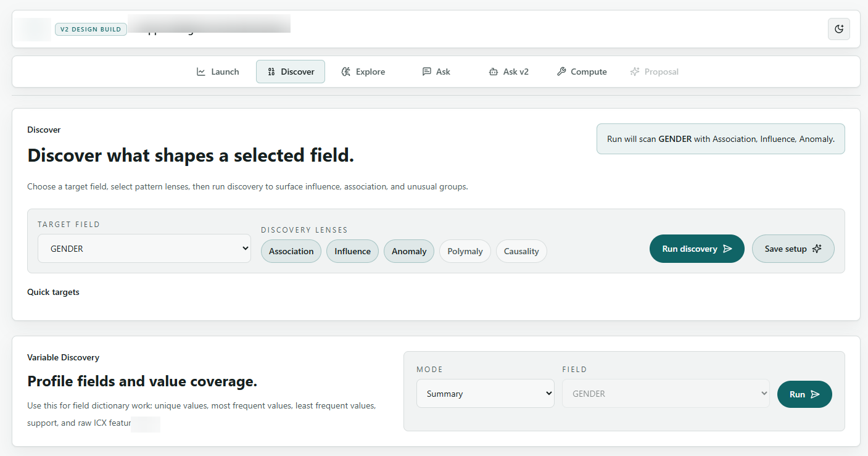Toggle the Influence lens chip
This screenshot has height=456, width=868.
352,251
